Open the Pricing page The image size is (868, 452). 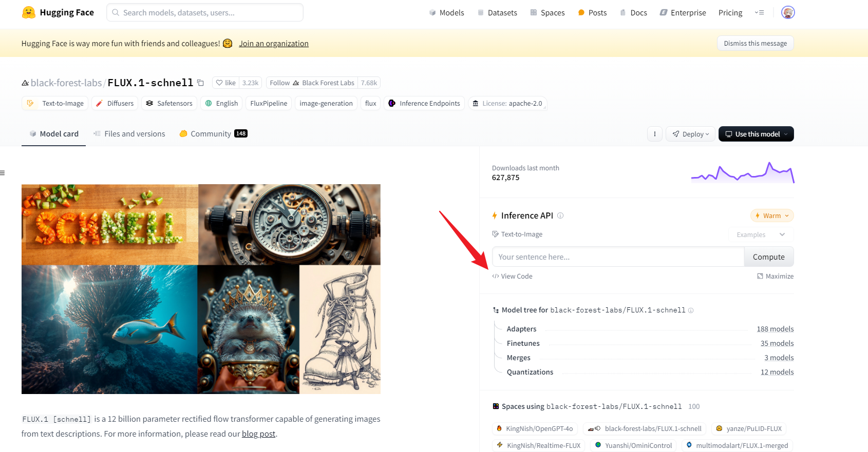tap(730, 12)
